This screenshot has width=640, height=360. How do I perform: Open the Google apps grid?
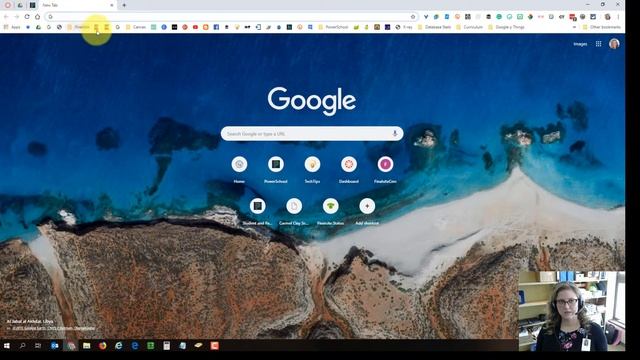click(x=598, y=44)
